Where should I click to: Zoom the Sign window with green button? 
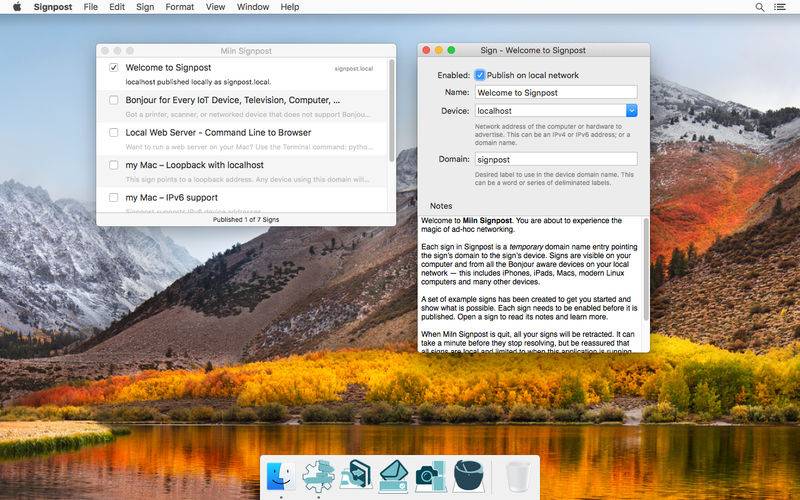(451, 50)
